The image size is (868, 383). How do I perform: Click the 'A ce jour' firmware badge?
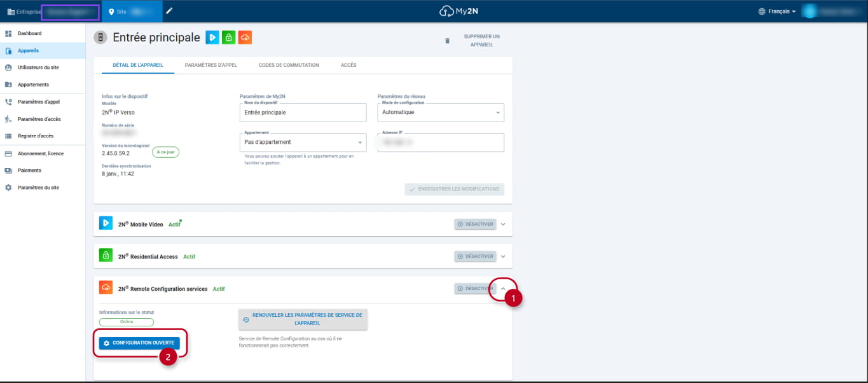click(165, 152)
